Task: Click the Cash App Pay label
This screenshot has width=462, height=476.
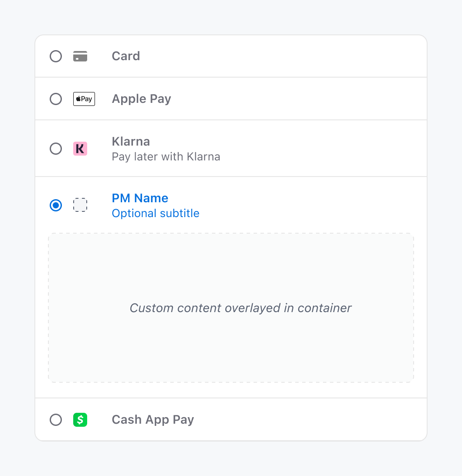Action: pos(153,420)
